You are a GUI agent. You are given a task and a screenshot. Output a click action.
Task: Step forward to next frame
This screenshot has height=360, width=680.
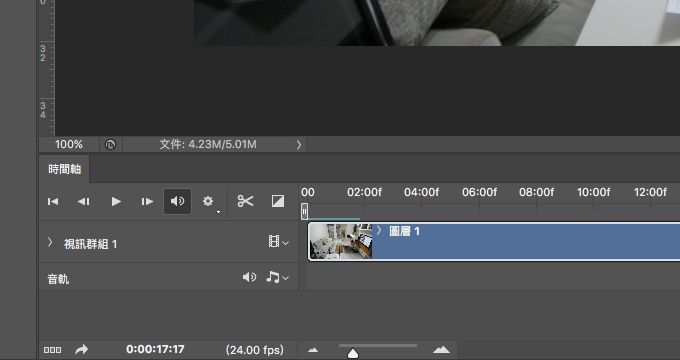pyautogui.click(x=147, y=201)
